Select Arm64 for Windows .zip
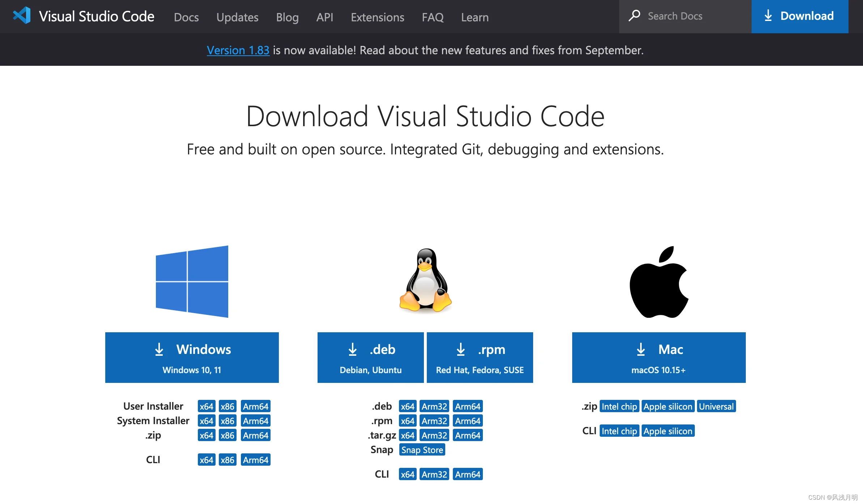 tap(256, 435)
